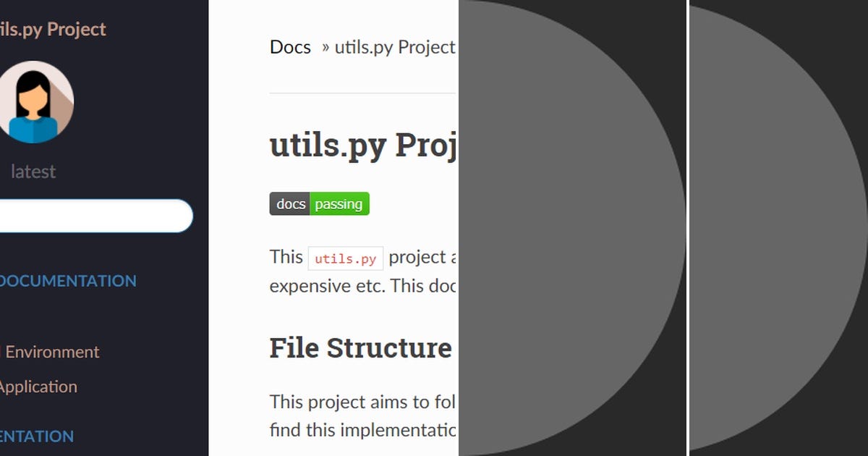Navigate to the Application documentation page
The height and width of the screenshot is (456, 868).
[41, 387]
